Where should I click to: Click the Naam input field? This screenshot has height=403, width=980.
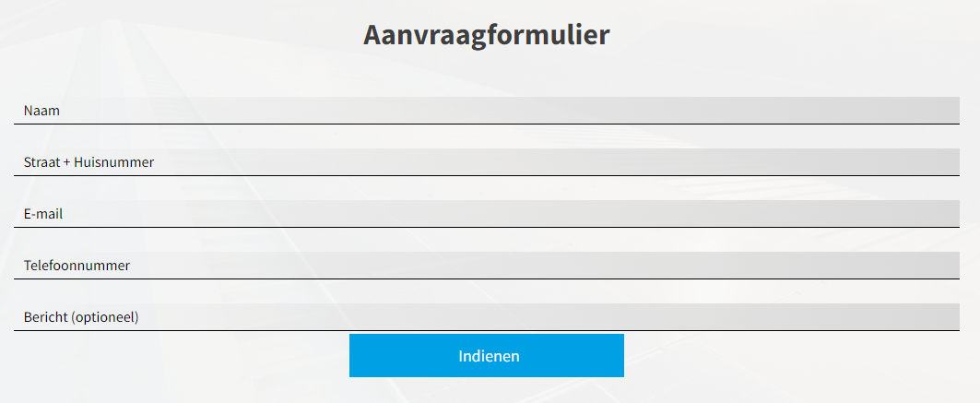tap(486, 111)
